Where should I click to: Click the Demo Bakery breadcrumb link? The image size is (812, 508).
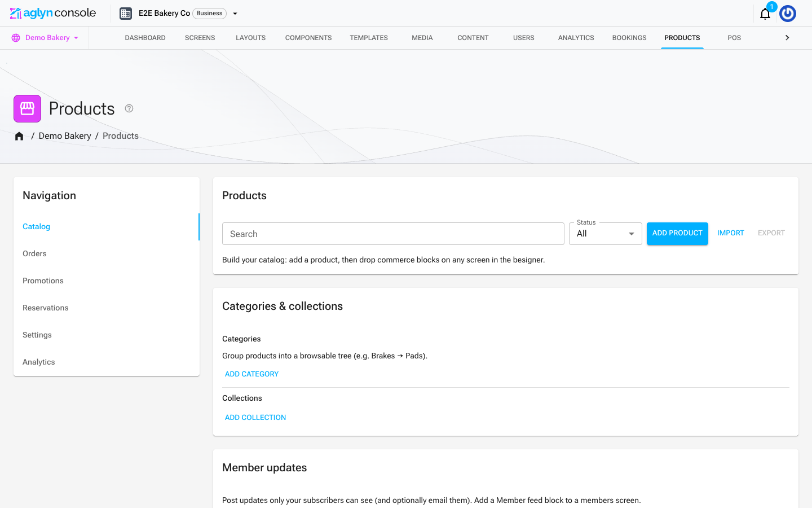tap(65, 136)
